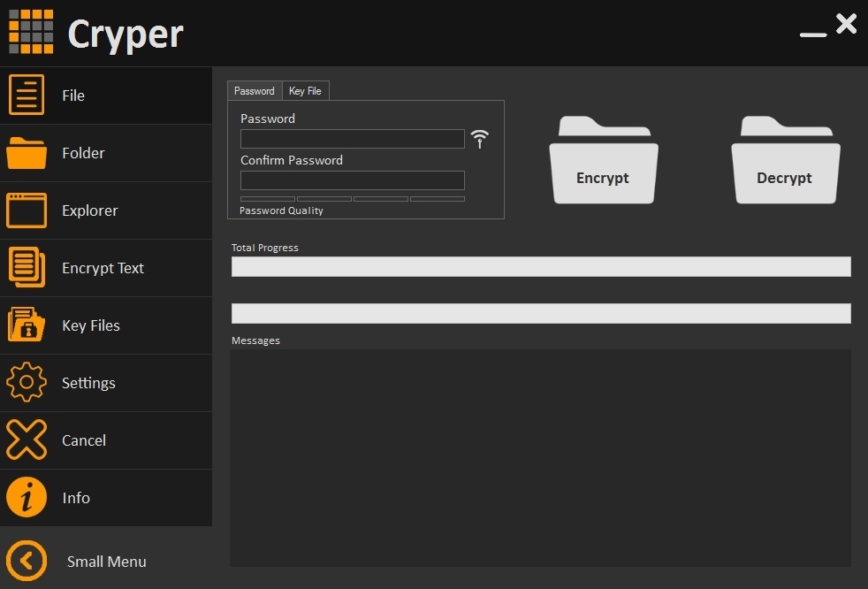
Task: Click the Confirm Password label
Action: (x=292, y=160)
